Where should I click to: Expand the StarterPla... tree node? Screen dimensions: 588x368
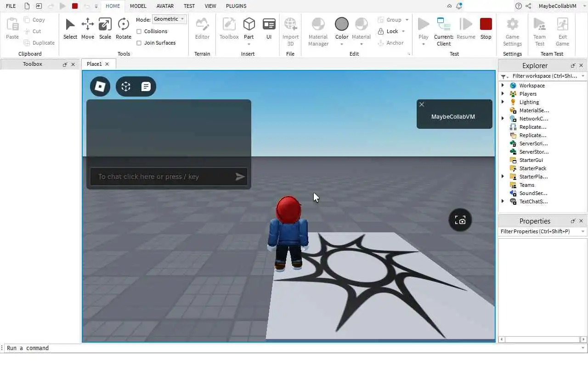[x=503, y=177]
